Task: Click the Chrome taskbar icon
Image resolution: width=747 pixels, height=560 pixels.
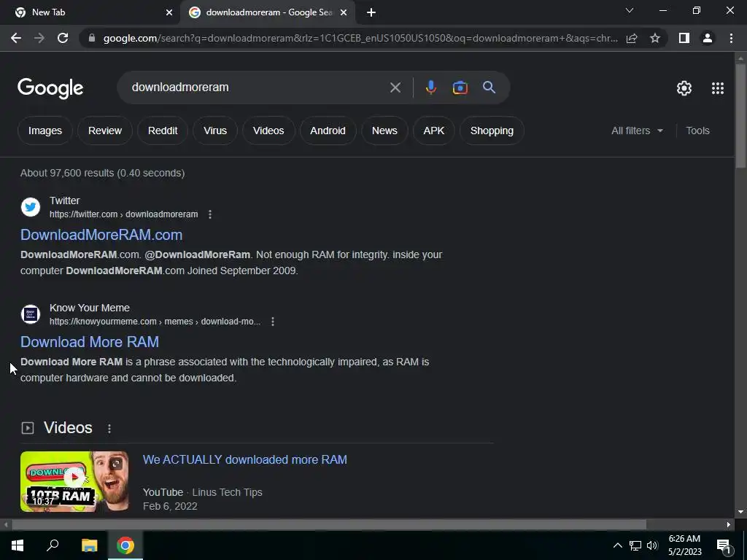Action: point(125,545)
